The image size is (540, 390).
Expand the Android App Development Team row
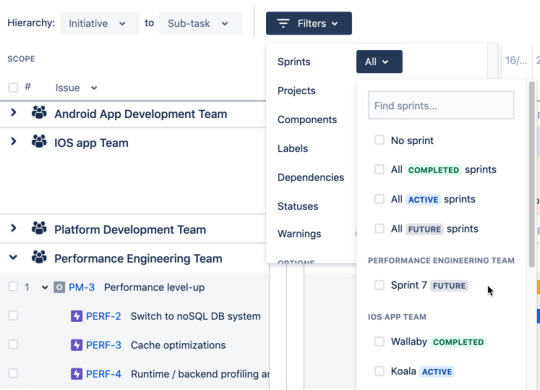coord(13,112)
